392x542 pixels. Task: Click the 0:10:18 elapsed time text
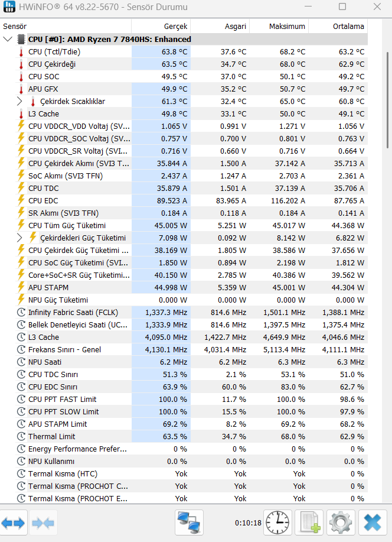[248, 522]
